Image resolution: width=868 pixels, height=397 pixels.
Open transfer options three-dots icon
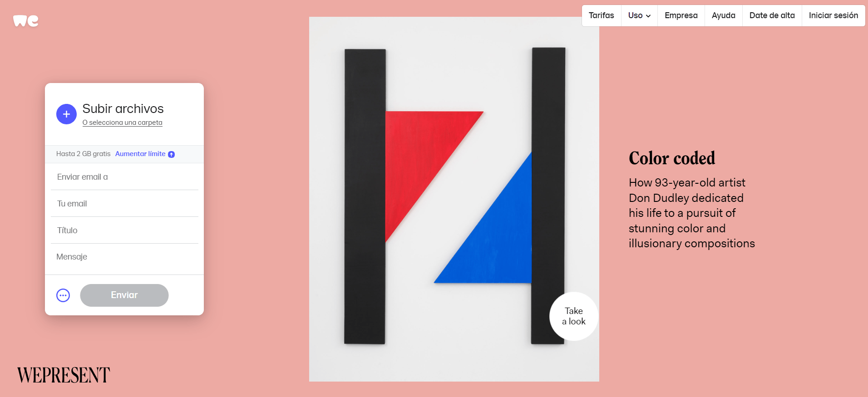point(63,295)
